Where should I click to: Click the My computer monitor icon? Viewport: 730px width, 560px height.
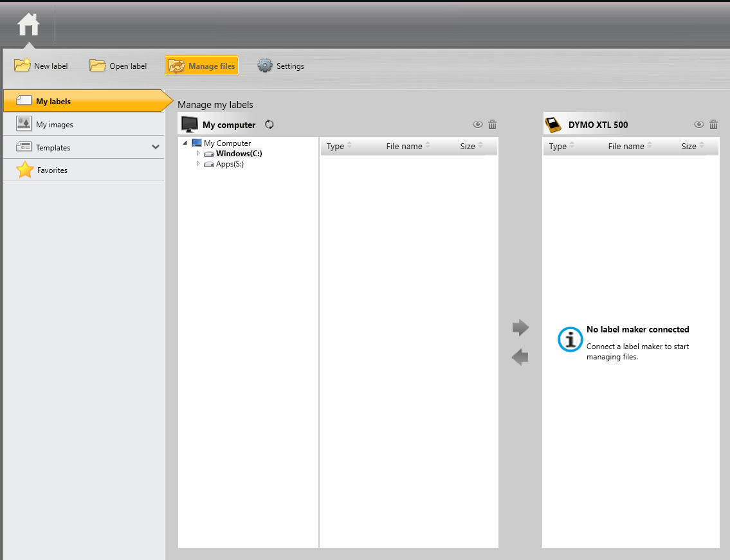pyautogui.click(x=190, y=125)
